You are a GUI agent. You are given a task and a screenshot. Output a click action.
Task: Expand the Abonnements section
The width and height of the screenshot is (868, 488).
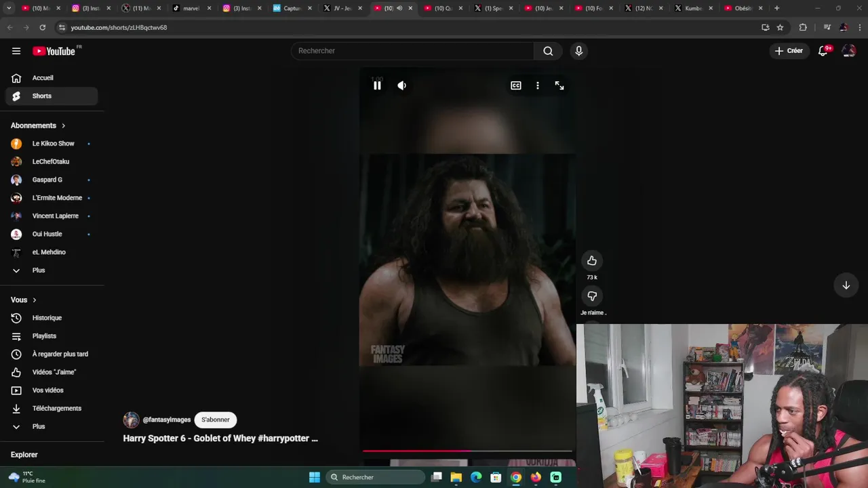click(38, 125)
